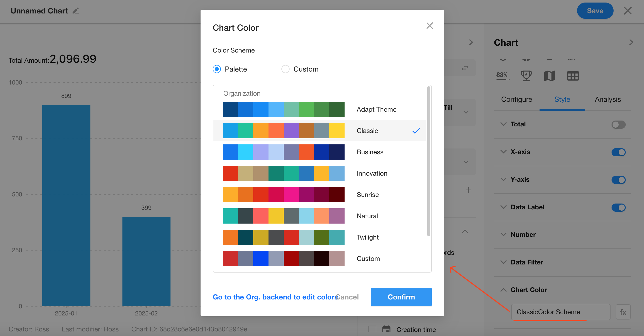This screenshot has width=644, height=336.
Task: Expand the Data Filter section
Action: pos(527,262)
